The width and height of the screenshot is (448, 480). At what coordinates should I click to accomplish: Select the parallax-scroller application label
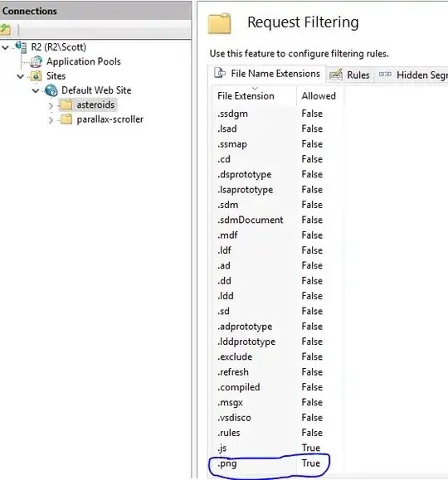click(x=110, y=119)
